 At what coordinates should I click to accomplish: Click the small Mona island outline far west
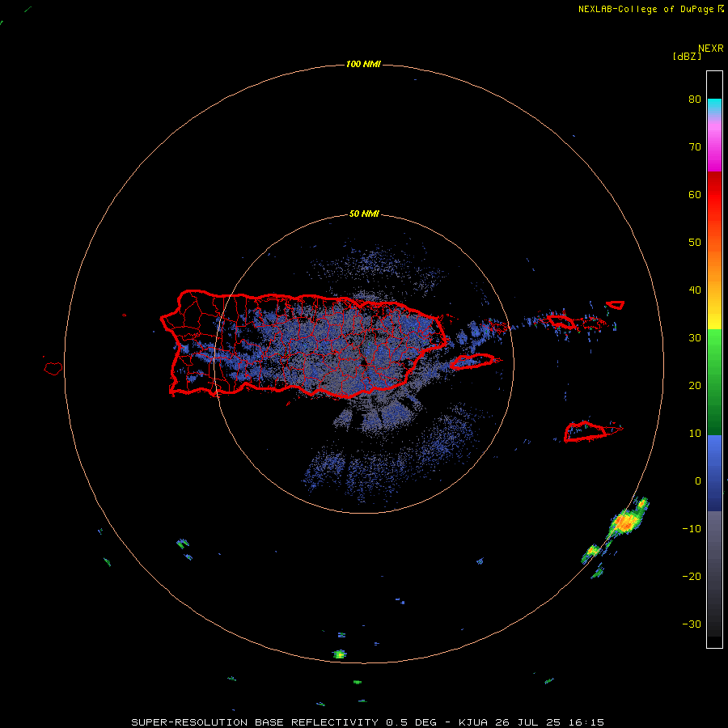click(x=53, y=369)
